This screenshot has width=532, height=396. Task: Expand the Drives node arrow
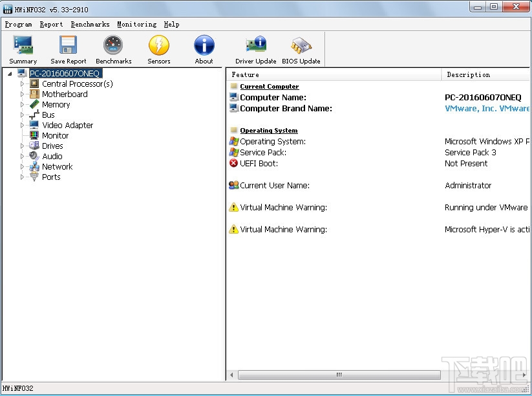point(22,146)
